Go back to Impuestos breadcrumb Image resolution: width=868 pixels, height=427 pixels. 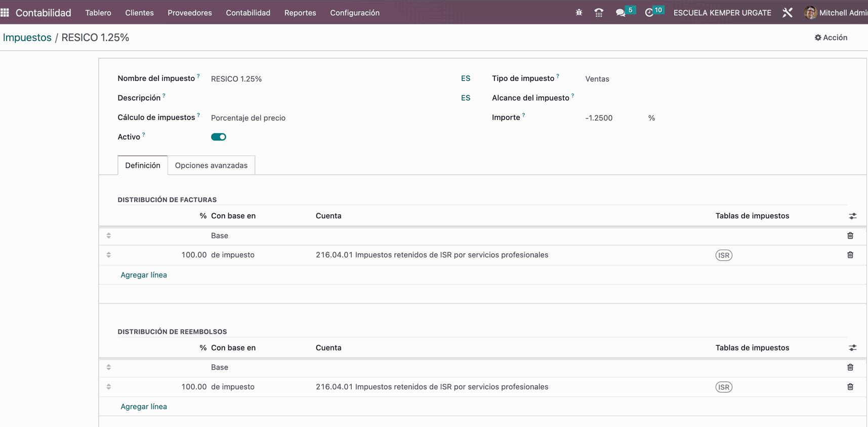click(27, 37)
